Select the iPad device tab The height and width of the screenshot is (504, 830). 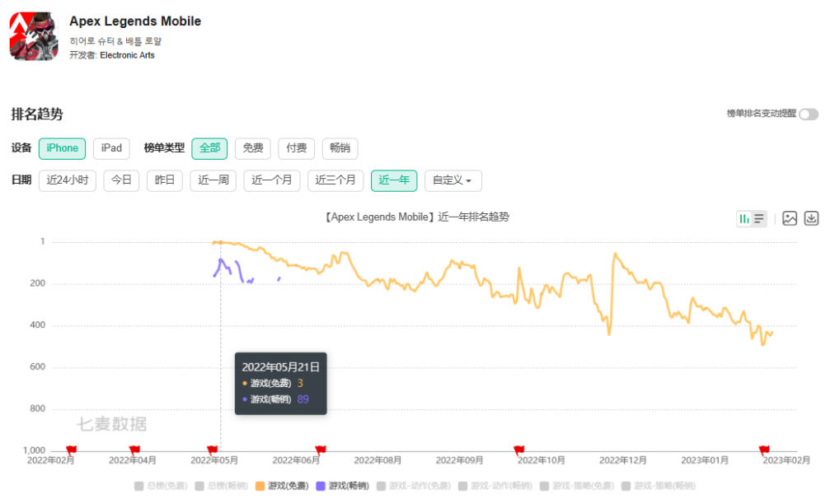tap(111, 148)
